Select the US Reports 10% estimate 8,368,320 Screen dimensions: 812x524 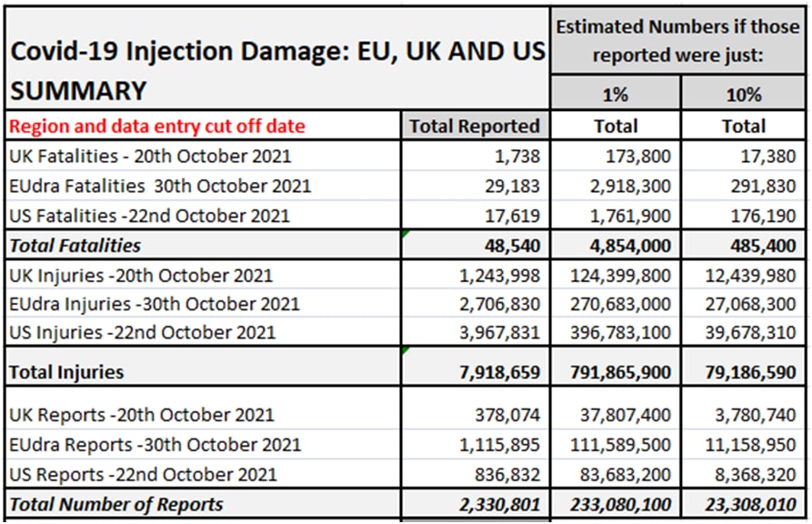click(x=750, y=474)
